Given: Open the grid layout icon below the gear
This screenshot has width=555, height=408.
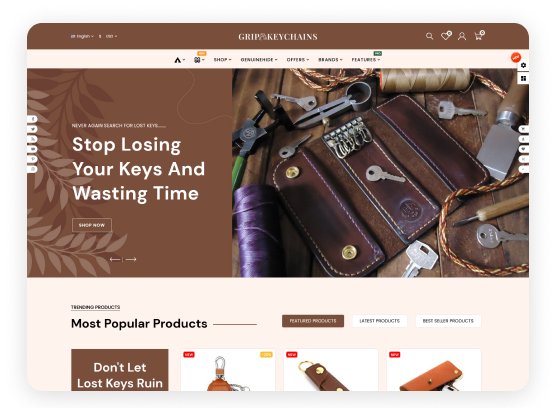Looking at the screenshot, I should pos(523,78).
